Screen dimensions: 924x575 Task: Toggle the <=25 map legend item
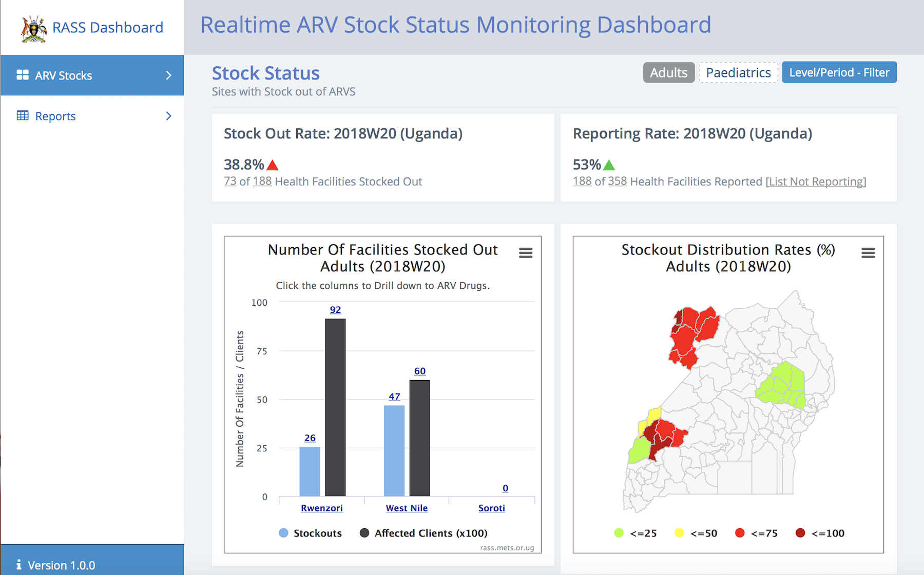tap(636, 533)
